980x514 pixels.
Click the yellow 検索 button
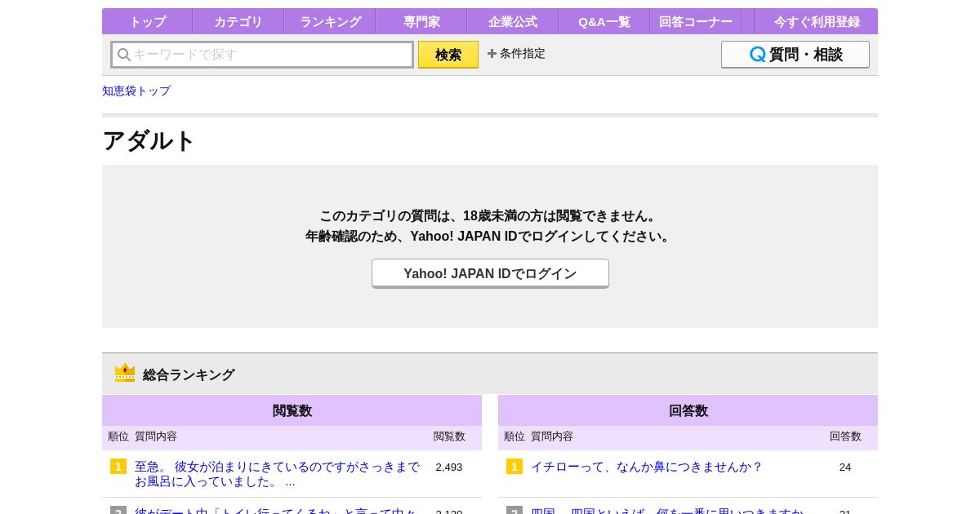pyautogui.click(x=448, y=55)
